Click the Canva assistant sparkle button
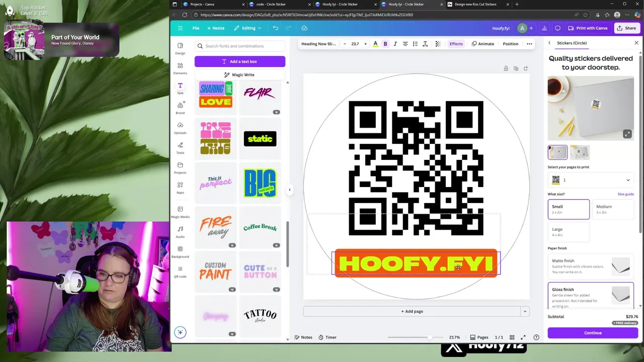This screenshot has width=644, height=362. pyautogui.click(x=180, y=332)
